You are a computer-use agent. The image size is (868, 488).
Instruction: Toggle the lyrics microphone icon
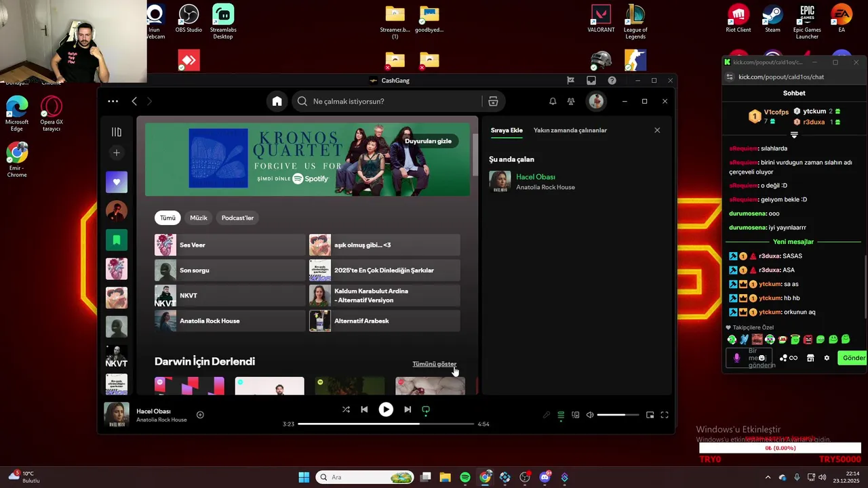[547, 415]
